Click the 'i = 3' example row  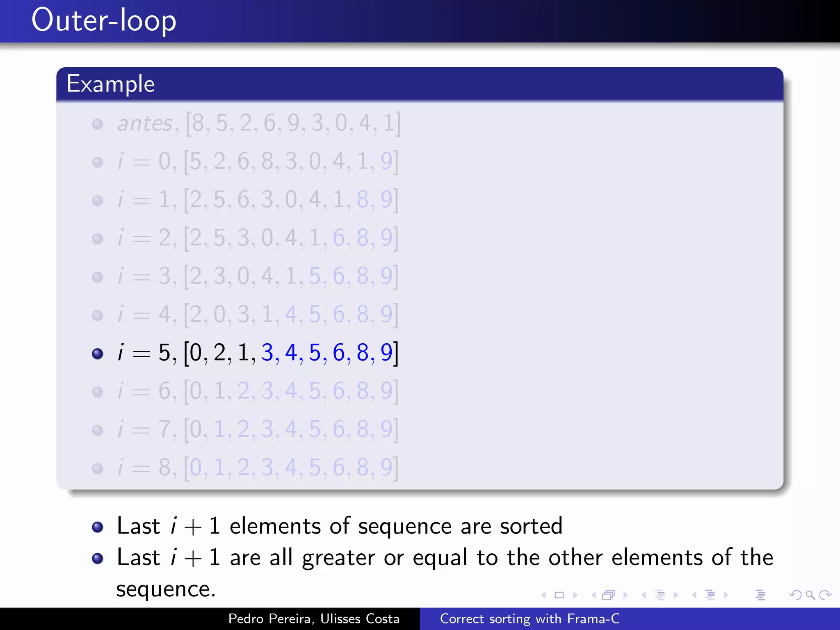click(258, 276)
